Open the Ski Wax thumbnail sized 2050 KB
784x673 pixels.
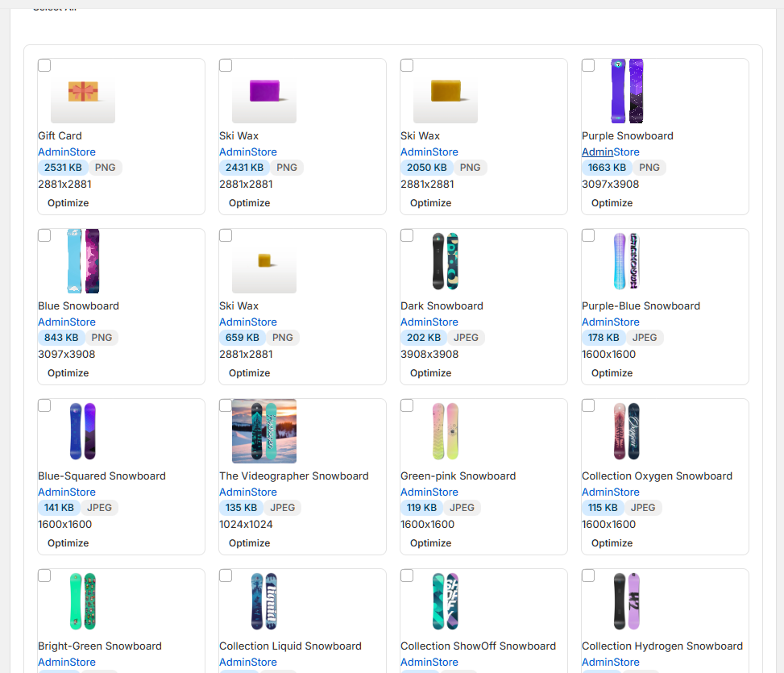pyautogui.click(x=446, y=91)
